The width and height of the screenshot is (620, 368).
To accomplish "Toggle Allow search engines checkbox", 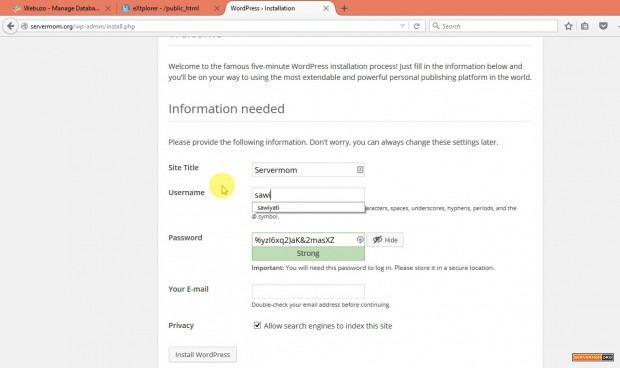I will click(x=257, y=325).
